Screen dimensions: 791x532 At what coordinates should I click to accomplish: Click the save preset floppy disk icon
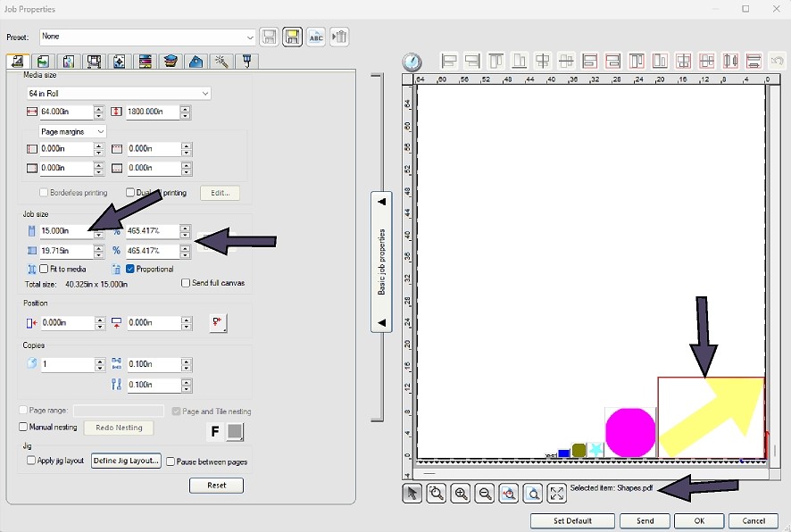tap(269, 37)
